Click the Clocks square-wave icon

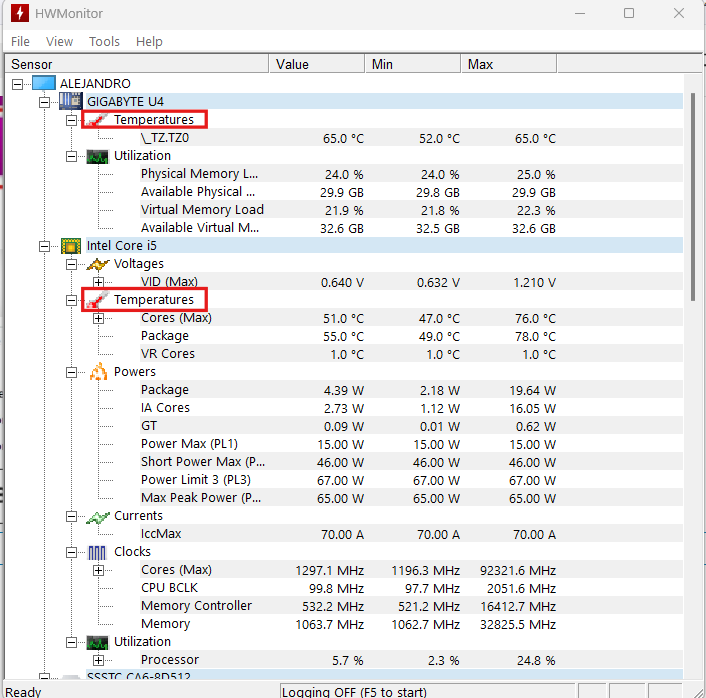point(97,553)
